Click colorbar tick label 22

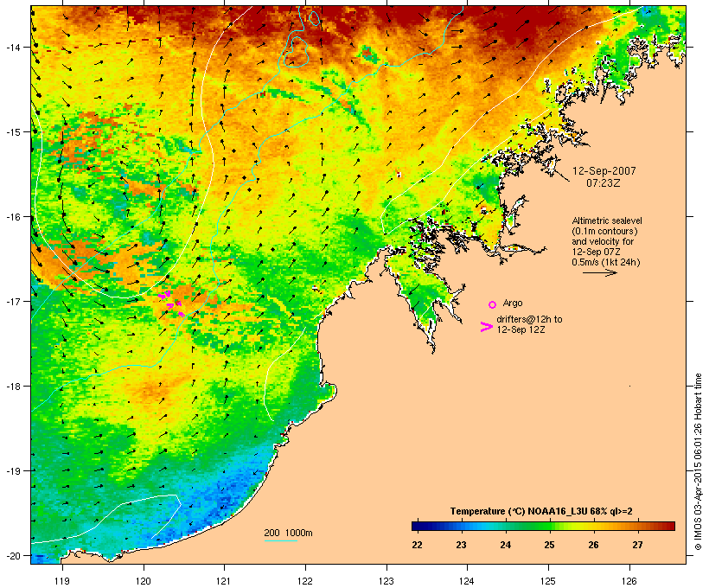coord(417,545)
